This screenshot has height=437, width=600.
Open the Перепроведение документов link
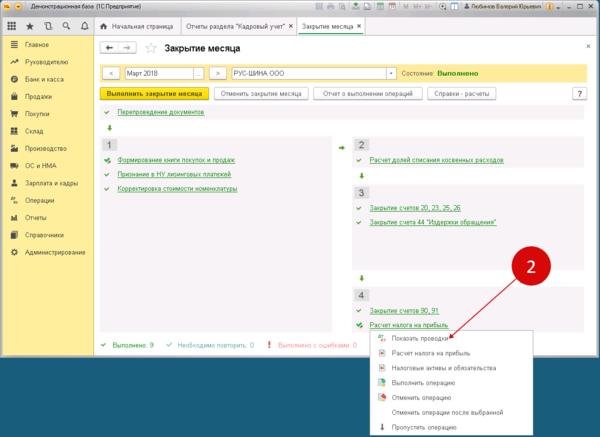pos(160,112)
